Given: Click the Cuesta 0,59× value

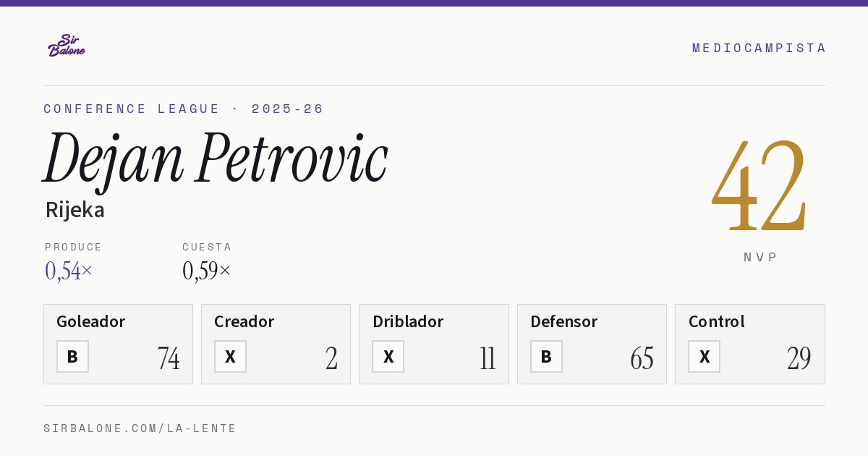Looking at the screenshot, I should (207, 271).
